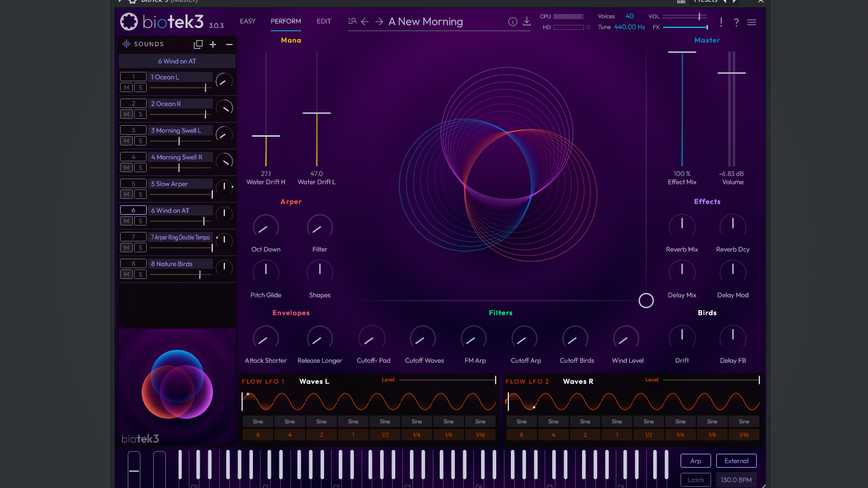
Task: Switch to the EASY tab
Action: point(248,22)
